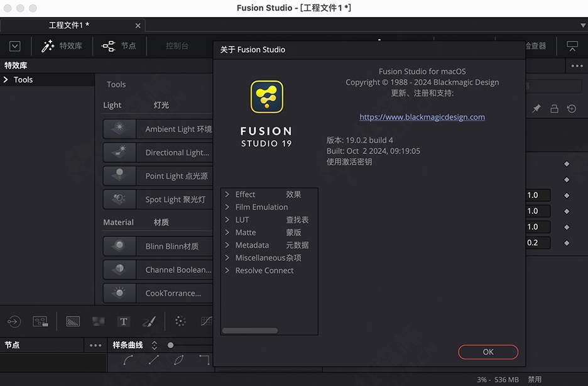The width and height of the screenshot is (588, 386).
Task: Click the reset versions clock icon in the inspector
Action: [x=572, y=109]
